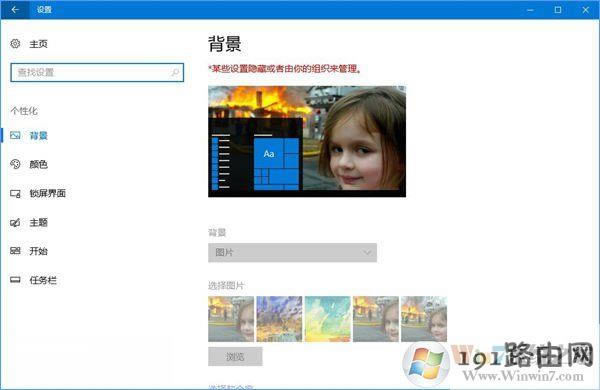This screenshot has width=600, height=390.
Task: Maximize the settings window
Action: pyautogui.click(x=558, y=10)
